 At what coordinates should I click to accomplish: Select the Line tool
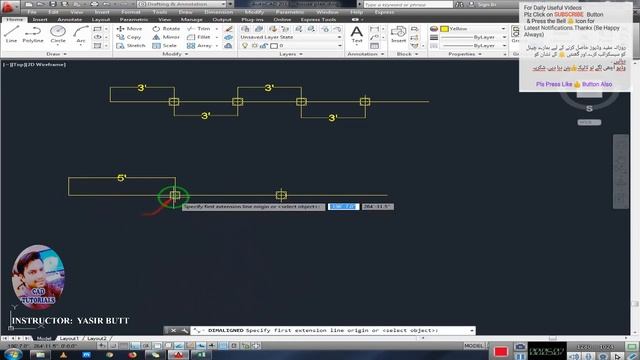pyautogui.click(x=11, y=34)
